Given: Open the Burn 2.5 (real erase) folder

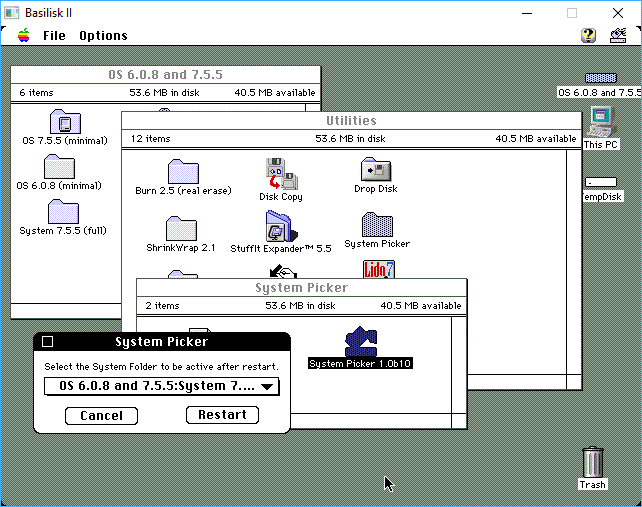Looking at the screenshot, I should point(183,172).
